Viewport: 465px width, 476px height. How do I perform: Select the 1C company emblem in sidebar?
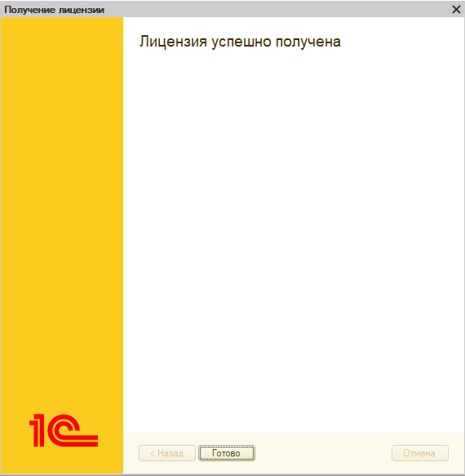64,430
